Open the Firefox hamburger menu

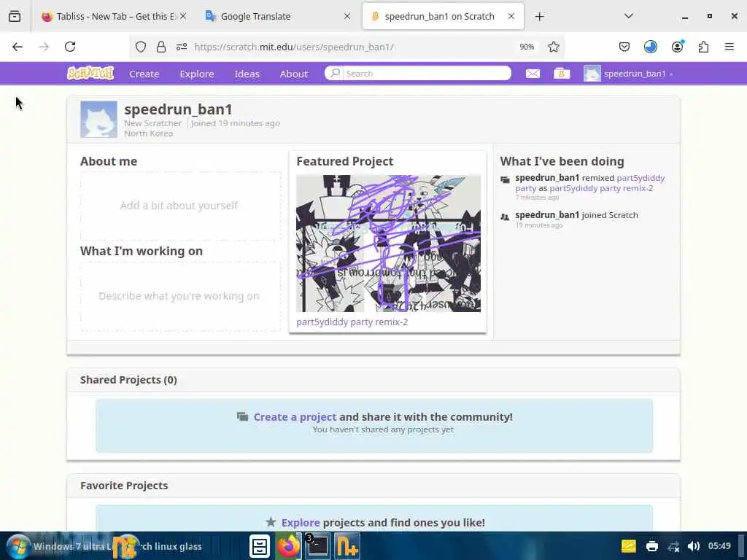tap(729, 47)
